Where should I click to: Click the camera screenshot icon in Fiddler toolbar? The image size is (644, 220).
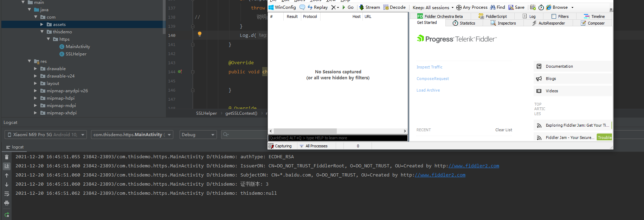533,7
